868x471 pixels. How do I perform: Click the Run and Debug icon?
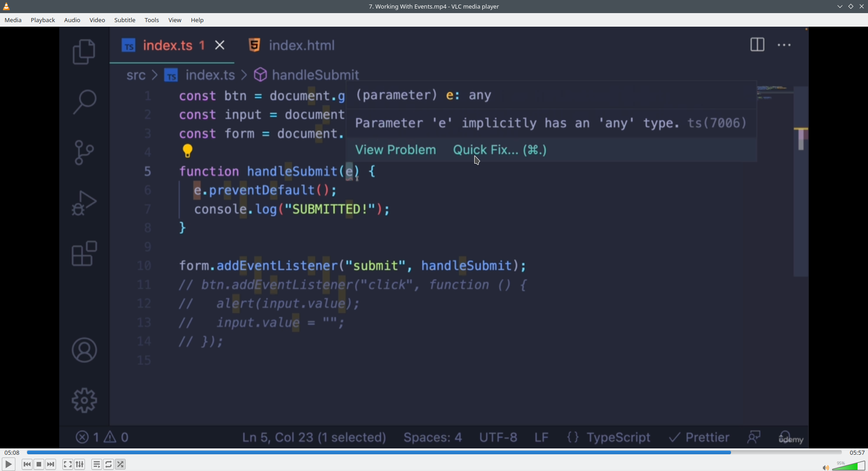tap(84, 203)
